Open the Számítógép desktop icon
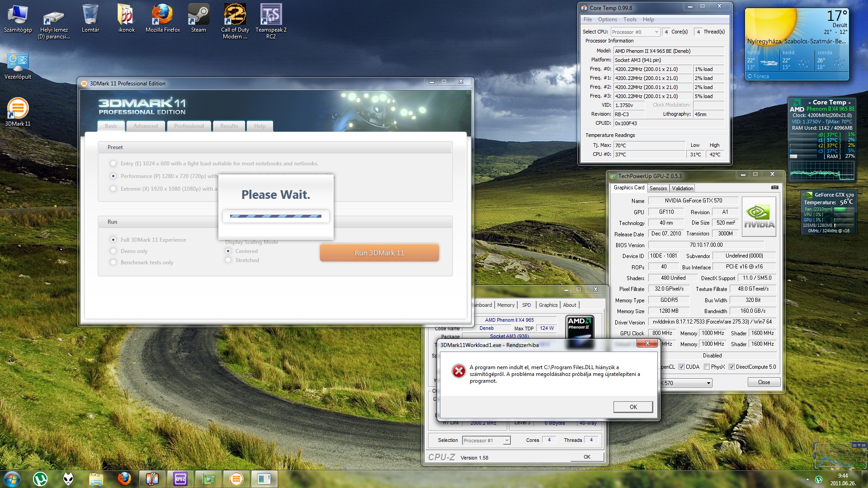This screenshot has width=868, height=488. pyautogui.click(x=18, y=19)
